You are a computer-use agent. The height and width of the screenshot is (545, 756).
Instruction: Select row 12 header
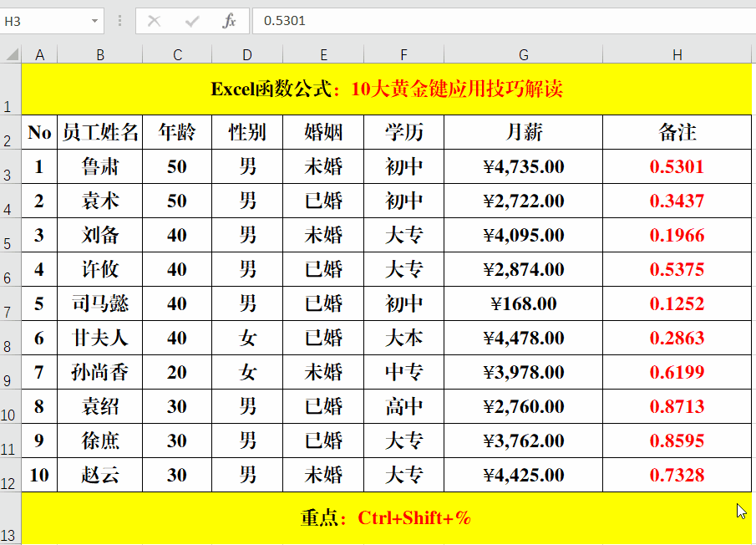click(x=11, y=475)
